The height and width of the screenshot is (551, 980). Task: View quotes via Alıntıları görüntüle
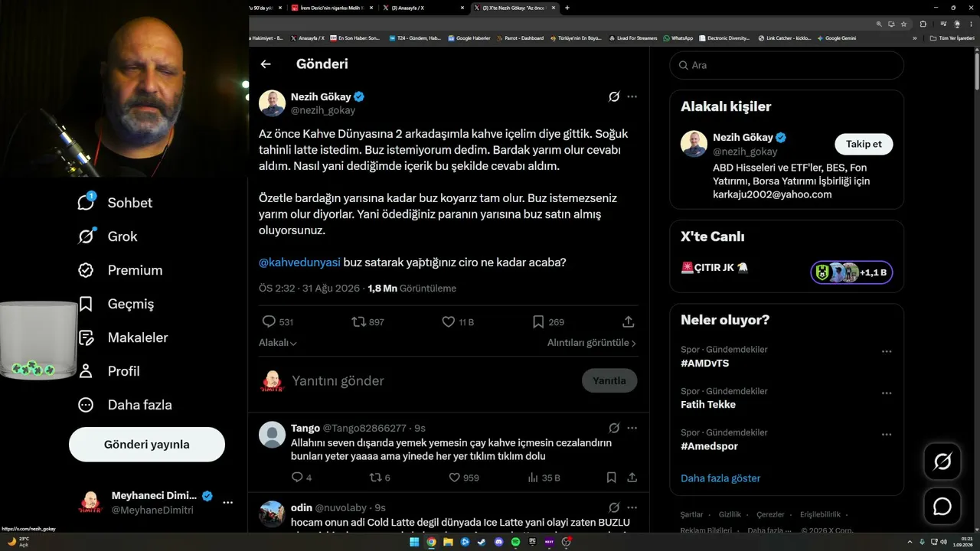point(592,344)
